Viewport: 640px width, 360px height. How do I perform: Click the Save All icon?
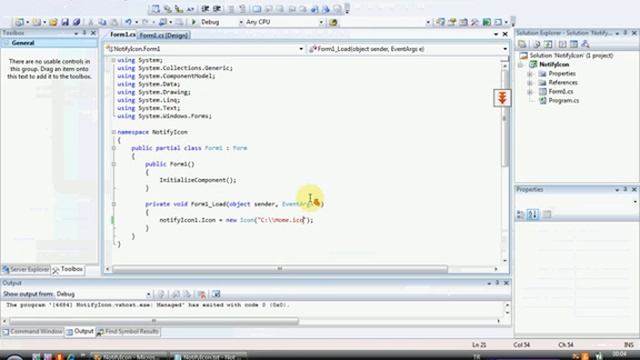(x=76, y=22)
